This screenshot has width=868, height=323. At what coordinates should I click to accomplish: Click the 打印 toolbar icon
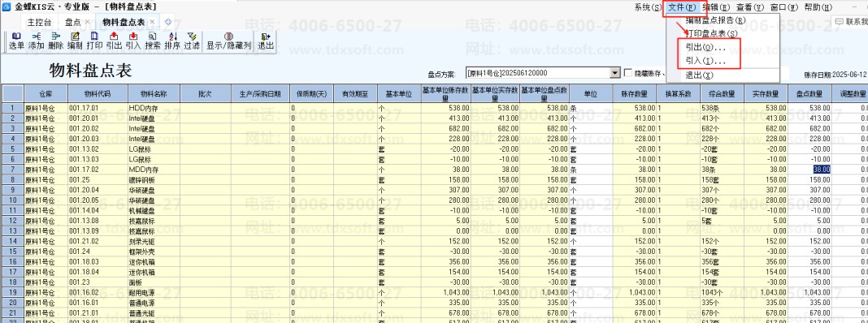(94, 41)
